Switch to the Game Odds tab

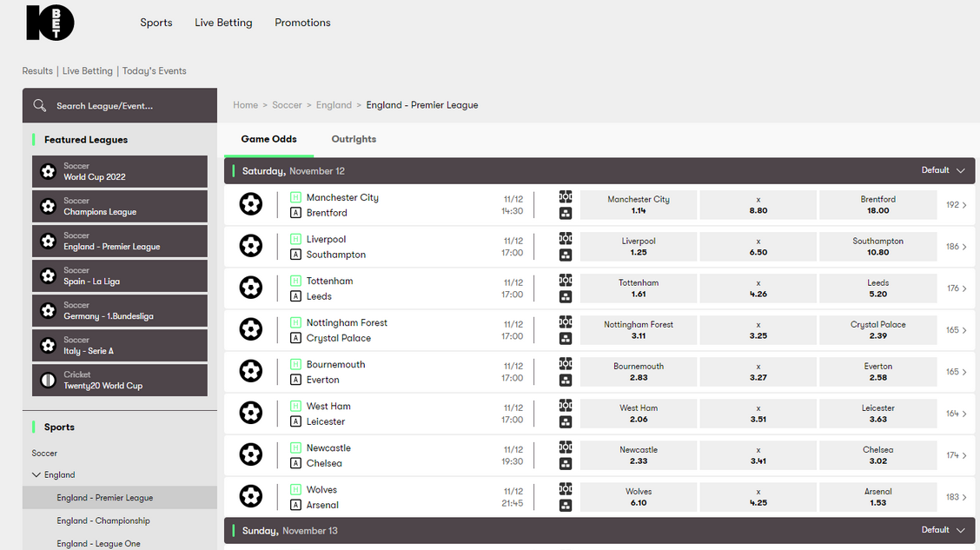(268, 139)
